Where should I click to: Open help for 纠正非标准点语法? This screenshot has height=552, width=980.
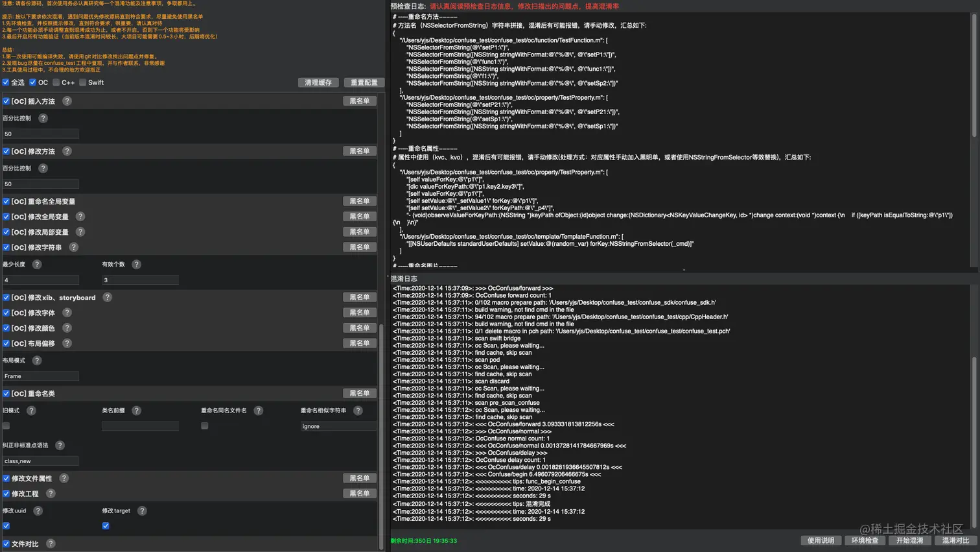coord(60,446)
